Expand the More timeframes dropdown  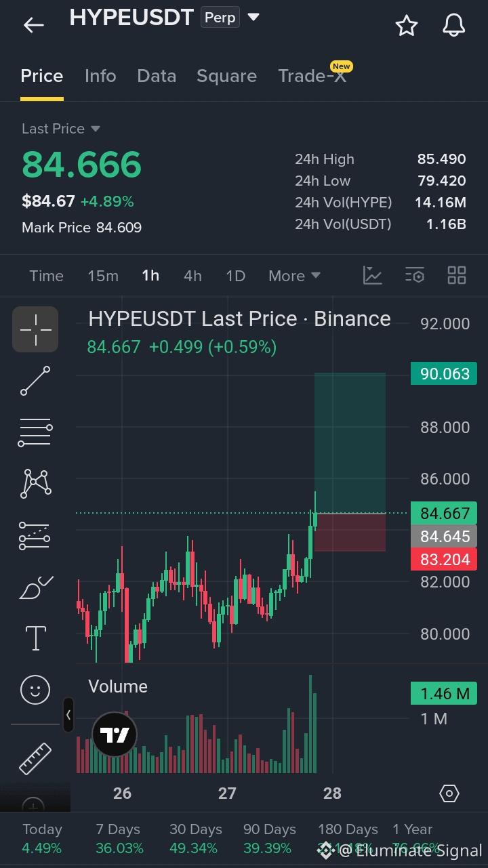294,276
